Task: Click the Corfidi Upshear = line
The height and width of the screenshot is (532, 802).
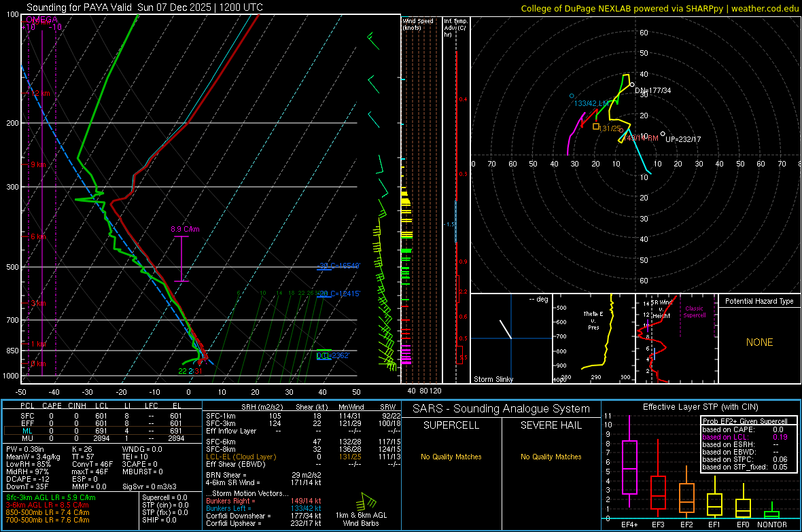Action: [264, 523]
